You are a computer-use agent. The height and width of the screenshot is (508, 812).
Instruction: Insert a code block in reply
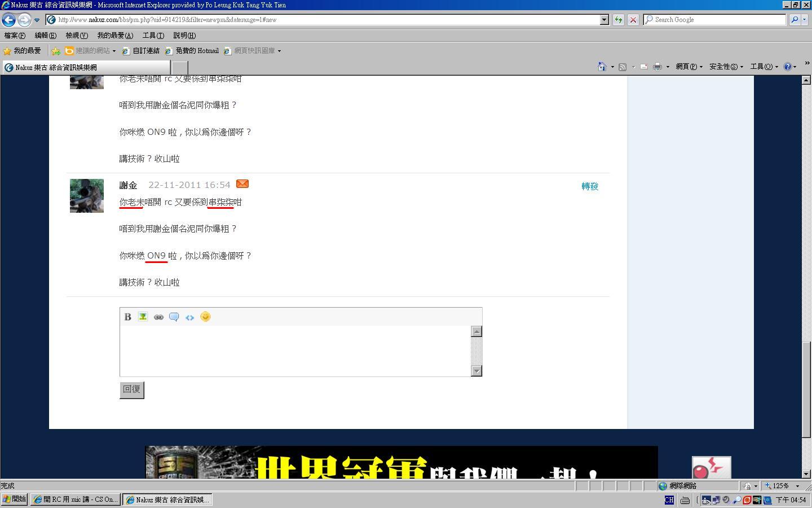click(189, 317)
